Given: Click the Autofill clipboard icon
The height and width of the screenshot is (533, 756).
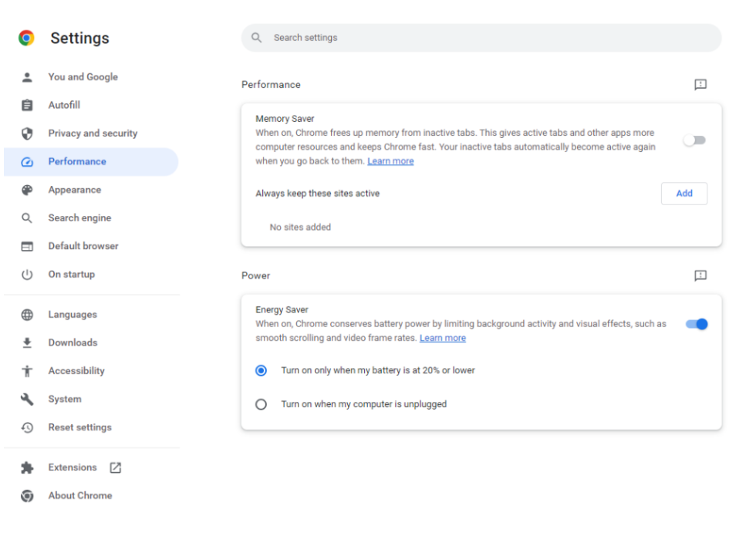Looking at the screenshot, I should tap(27, 105).
